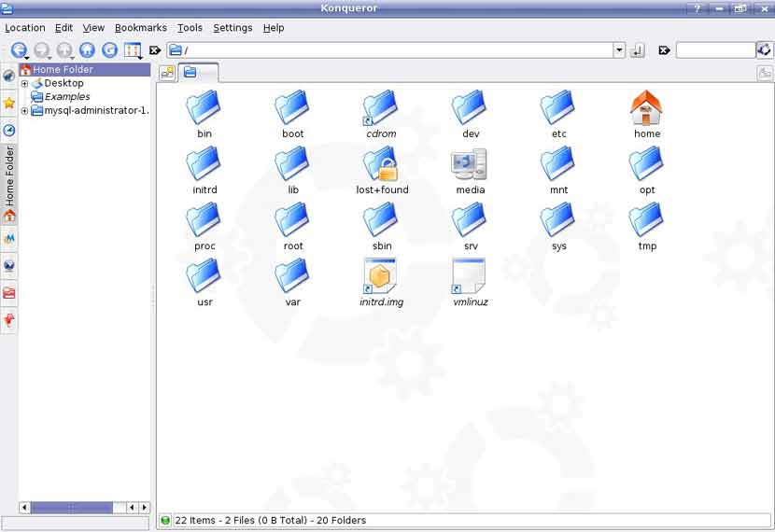Open the window menu icon in titlebar
The width and height of the screenshot is (775, 532).
click(7, 8)
